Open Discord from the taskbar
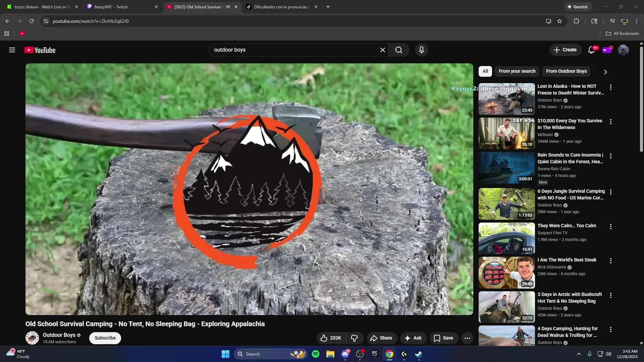The height and width of the screenshot is (362, 644). point(345,354)
